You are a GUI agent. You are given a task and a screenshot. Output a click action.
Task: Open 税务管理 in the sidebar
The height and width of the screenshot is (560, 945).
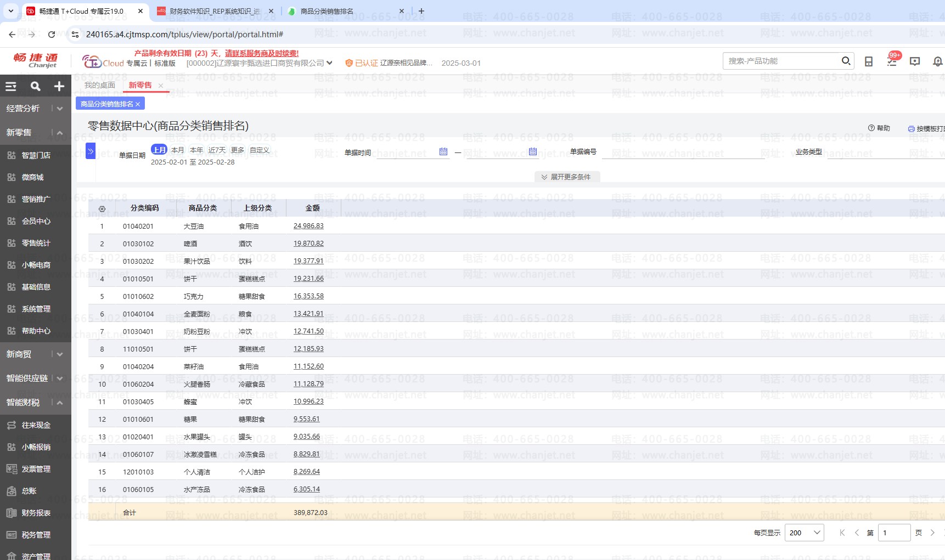(36, 535)
